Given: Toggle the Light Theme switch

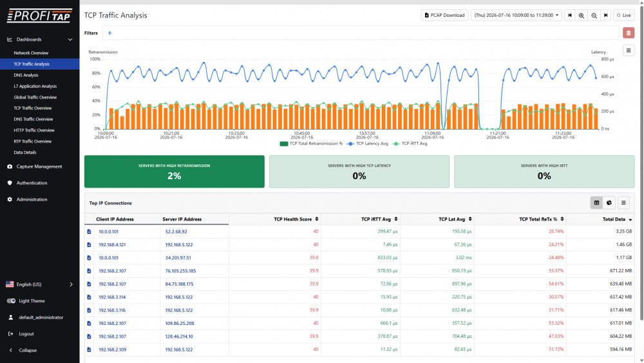Looking at the screenshot, I should [11, 301].
